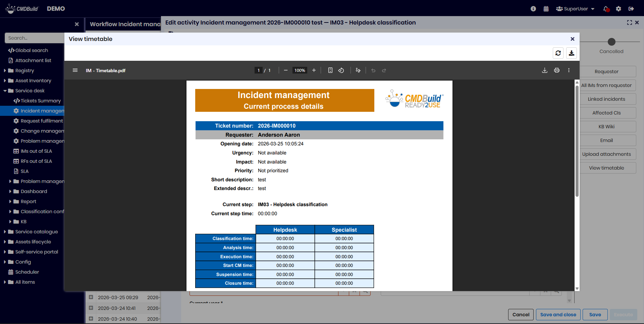Open the PDF viewer more actions menu
644x324 pixels.
[x=569, y=71]
